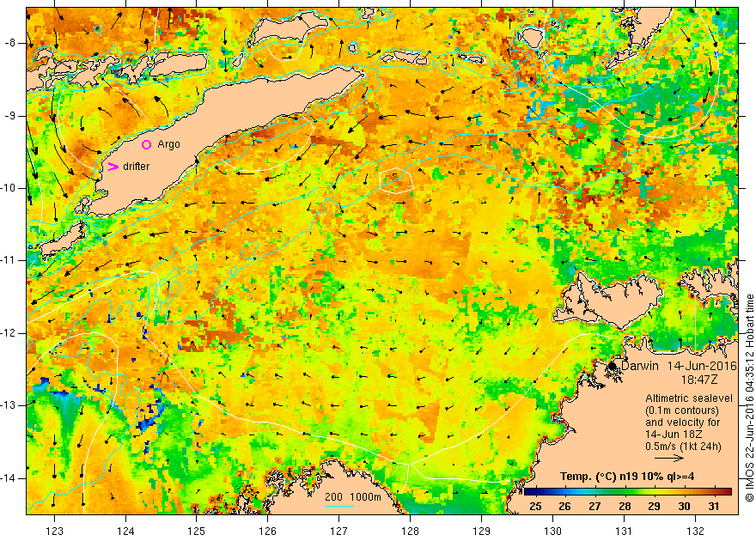Click '0.5m/s (1kt 24h)' scale text

coord(683,447)
